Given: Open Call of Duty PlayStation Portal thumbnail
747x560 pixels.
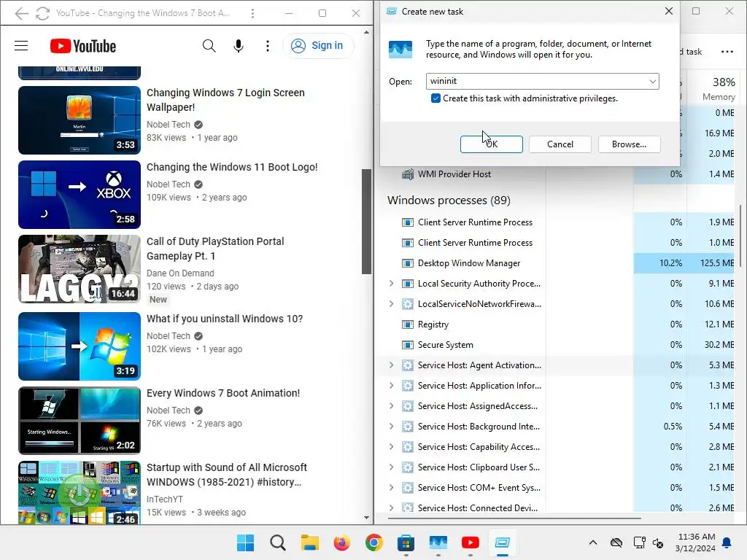Looking at the screenshot, I should click(x=79, y=269).
